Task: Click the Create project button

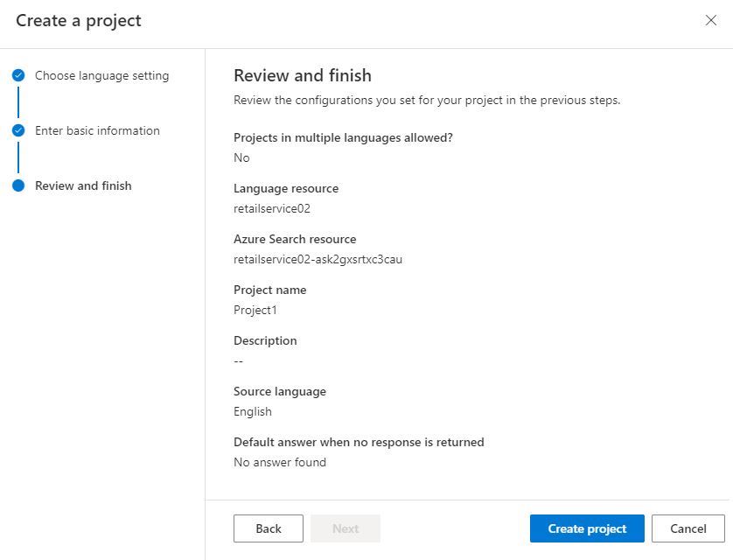Action: coord(587,528)
